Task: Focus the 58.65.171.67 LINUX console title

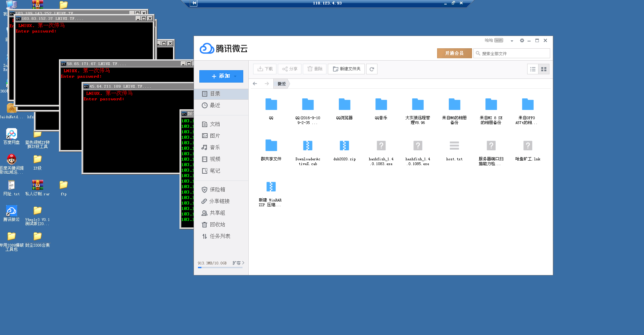Action: [x=96, y=64]
